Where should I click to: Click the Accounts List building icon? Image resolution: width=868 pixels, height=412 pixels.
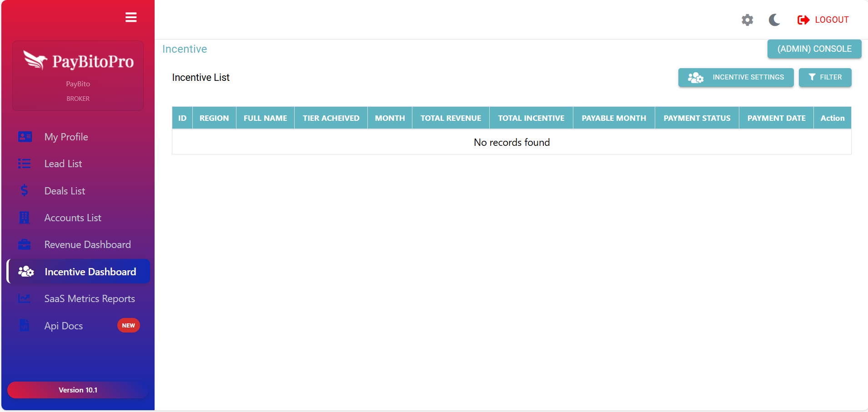coord(25,218)
